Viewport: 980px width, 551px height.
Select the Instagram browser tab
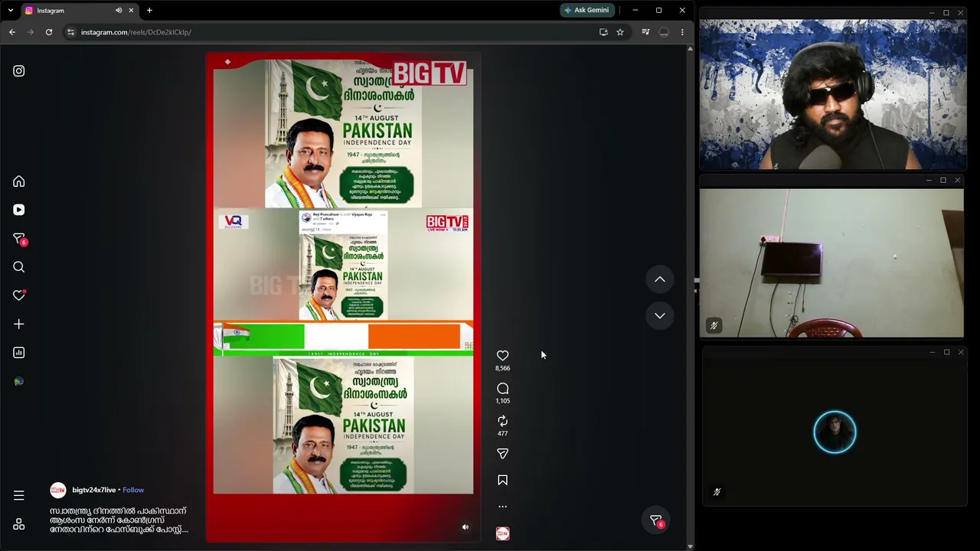point(80,11)
